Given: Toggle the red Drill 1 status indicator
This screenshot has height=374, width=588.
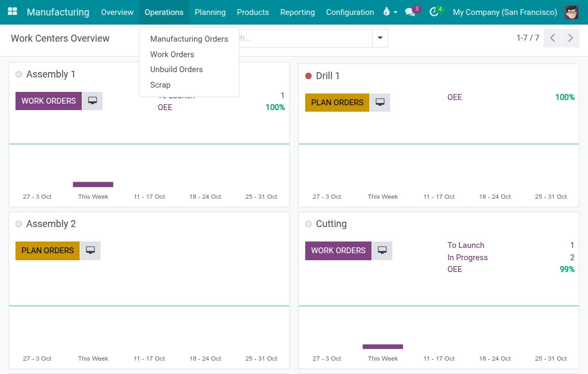Looking at the screenshot, I should (x=308, y=76).
